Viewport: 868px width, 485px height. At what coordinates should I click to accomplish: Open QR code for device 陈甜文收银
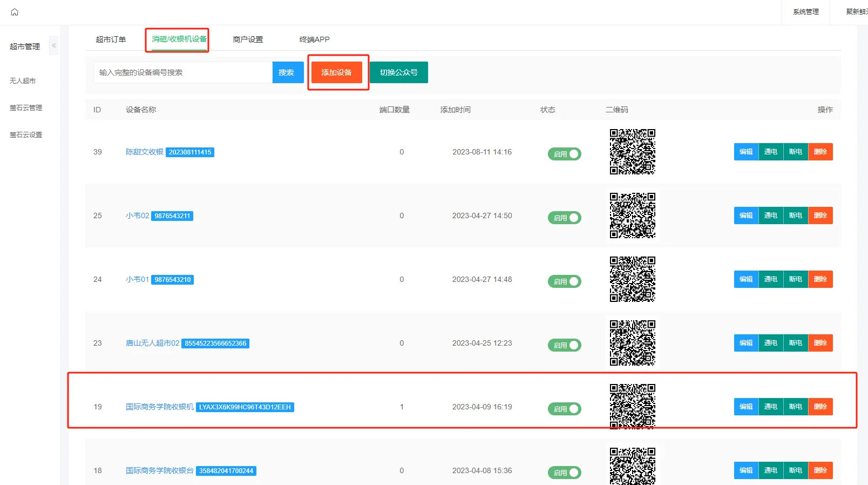pyautogui.click(x=633, y=152)
